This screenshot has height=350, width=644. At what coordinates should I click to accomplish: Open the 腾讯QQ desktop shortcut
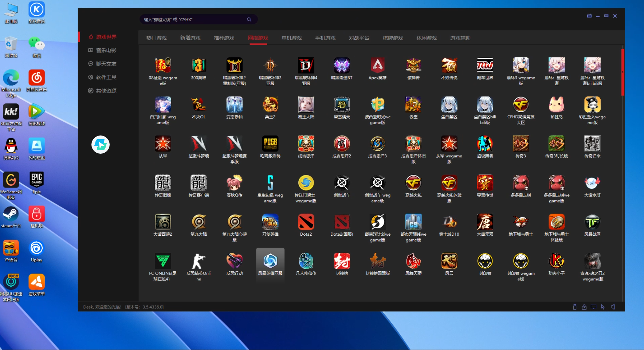pos(11,149)
